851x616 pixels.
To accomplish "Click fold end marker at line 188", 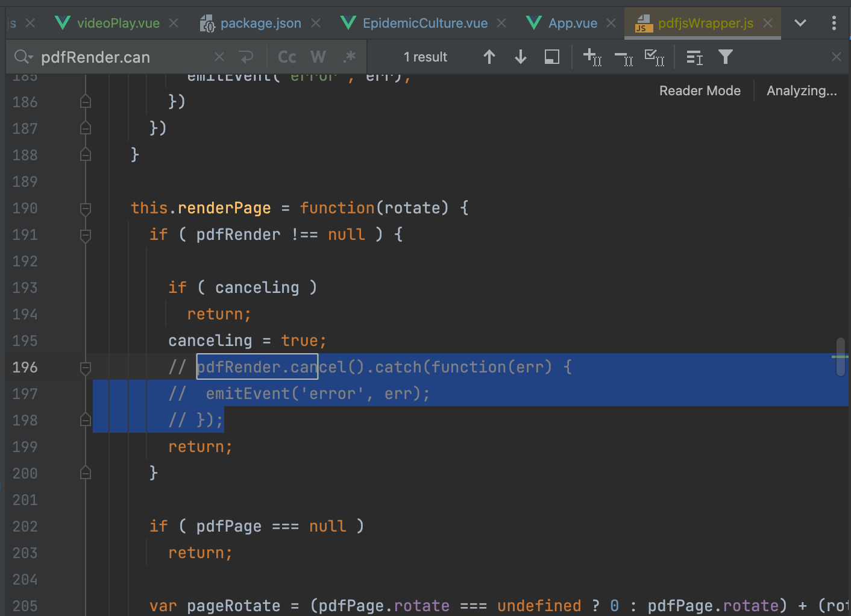I will point(86,155).
